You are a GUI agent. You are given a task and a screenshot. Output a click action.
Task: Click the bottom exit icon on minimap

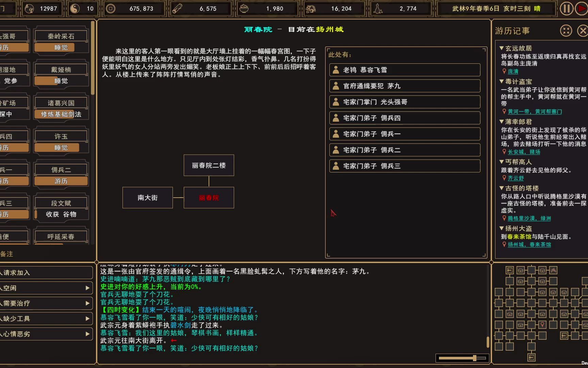532,357
